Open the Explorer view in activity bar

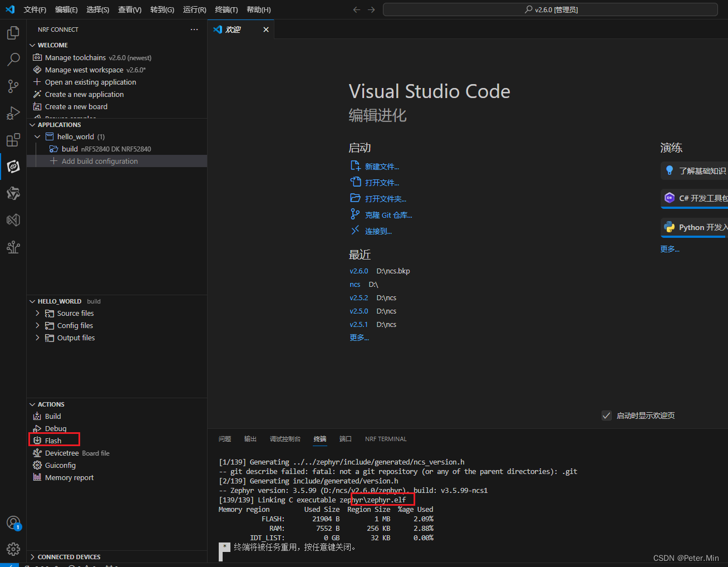pos(13,33)
